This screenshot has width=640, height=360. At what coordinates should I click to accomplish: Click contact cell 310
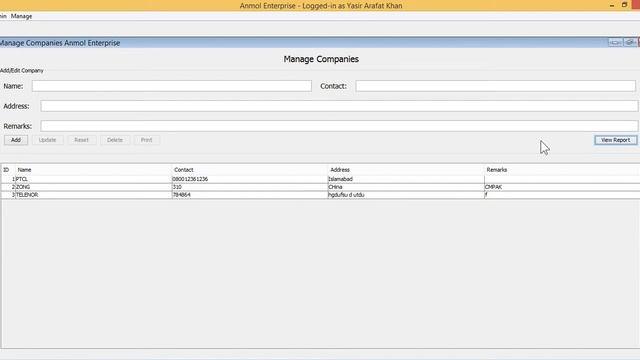(250, 187)
